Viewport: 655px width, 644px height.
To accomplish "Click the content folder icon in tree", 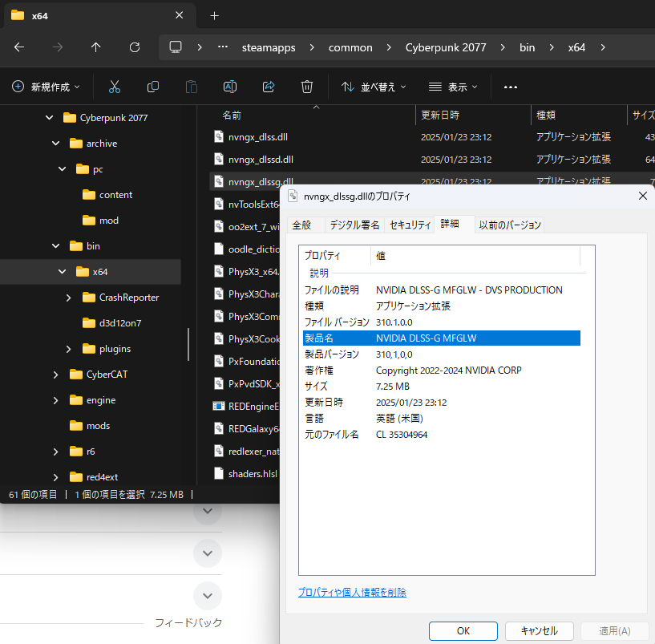I will [89, 194].
